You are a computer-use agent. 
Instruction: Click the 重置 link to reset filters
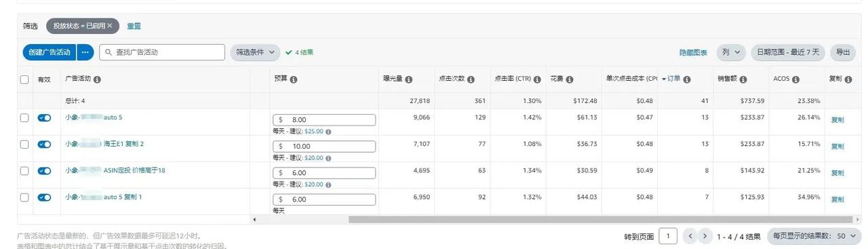point(134,26)
